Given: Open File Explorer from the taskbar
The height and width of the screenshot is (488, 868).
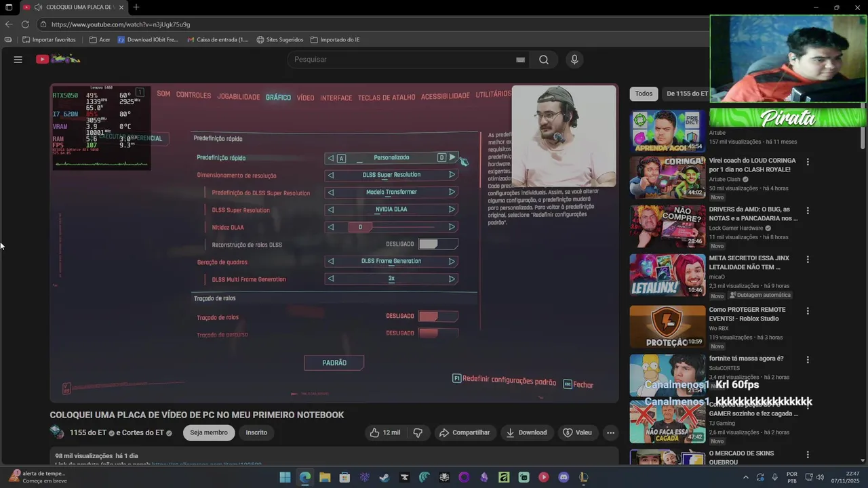Looking at the screenshot, I should point(325,477).
